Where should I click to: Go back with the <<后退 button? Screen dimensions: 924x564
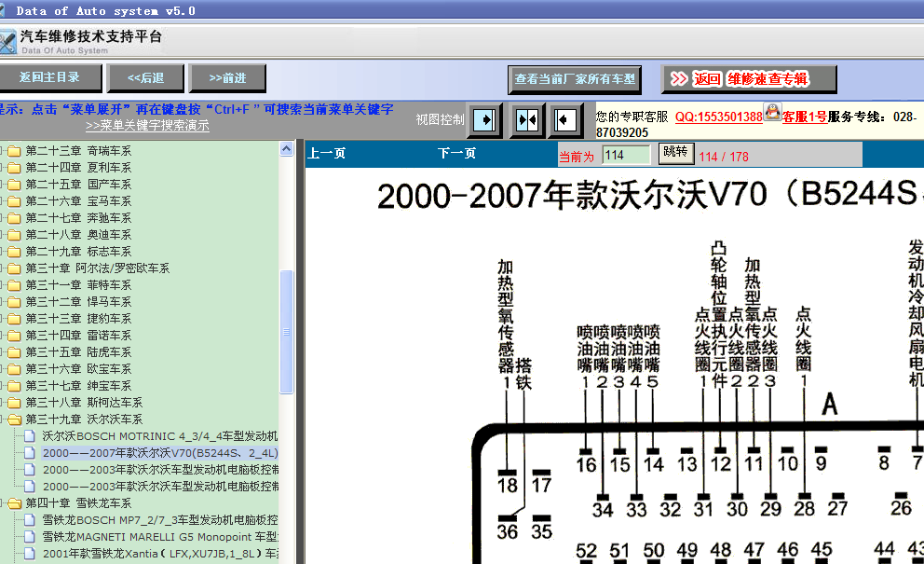pos(145,78)
